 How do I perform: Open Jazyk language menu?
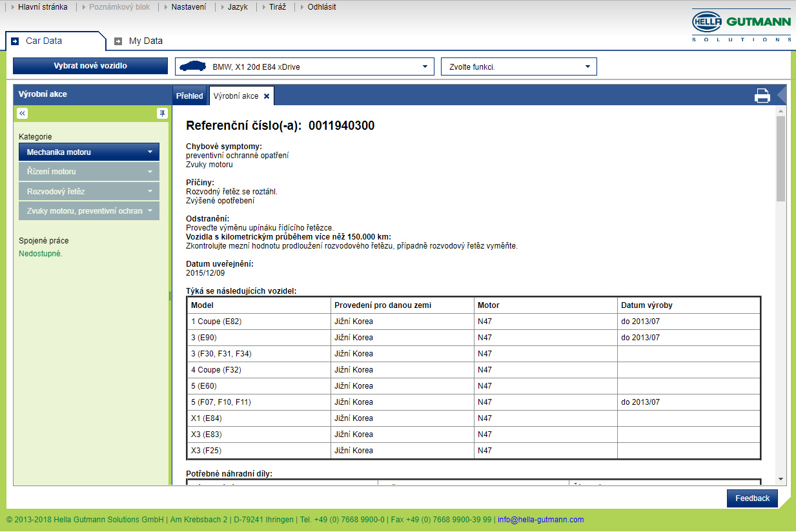click(x=238, y=7)
